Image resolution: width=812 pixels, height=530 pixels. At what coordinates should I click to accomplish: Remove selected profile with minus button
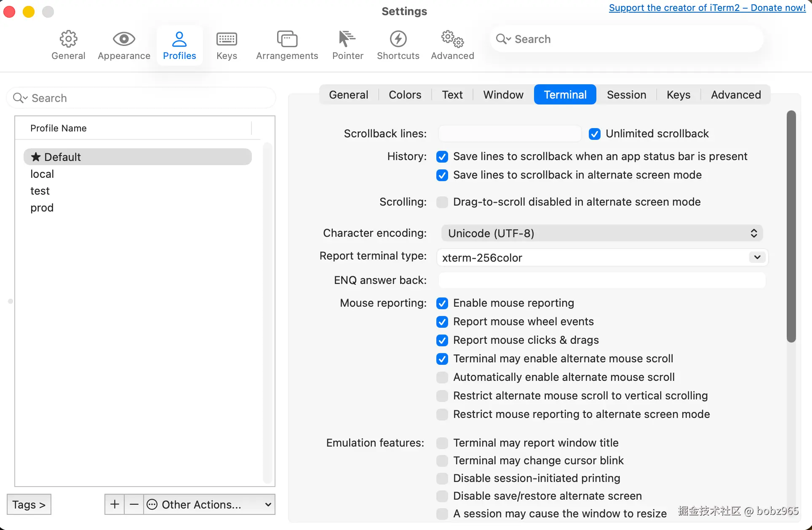point(134,504)
